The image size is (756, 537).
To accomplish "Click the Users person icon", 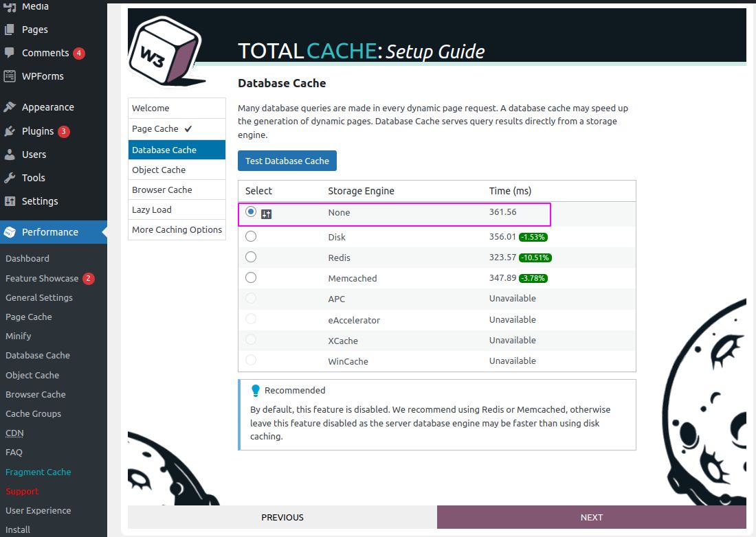I will pos(10,155).
